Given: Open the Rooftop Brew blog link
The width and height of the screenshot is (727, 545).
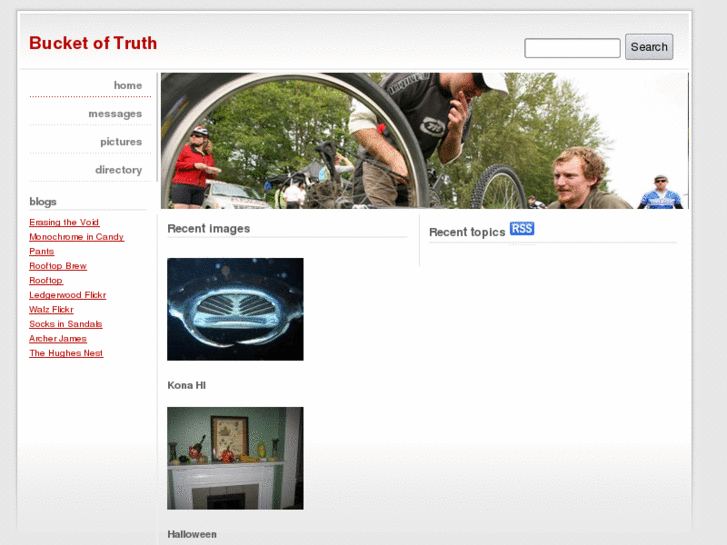Looking at the screenshot, I should [58, 266].
